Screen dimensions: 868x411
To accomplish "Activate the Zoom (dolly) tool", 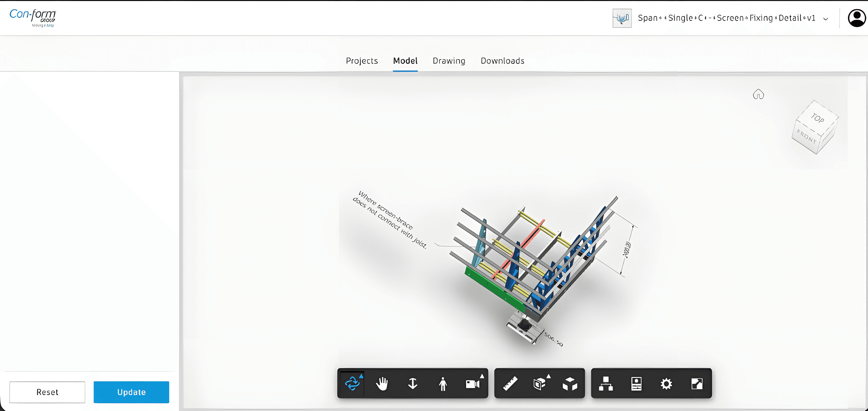I will (x=412, y=384).
